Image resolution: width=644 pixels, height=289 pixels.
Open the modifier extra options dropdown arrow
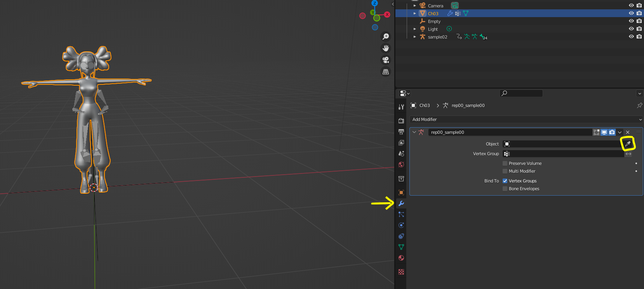click(x=620, y=132)
